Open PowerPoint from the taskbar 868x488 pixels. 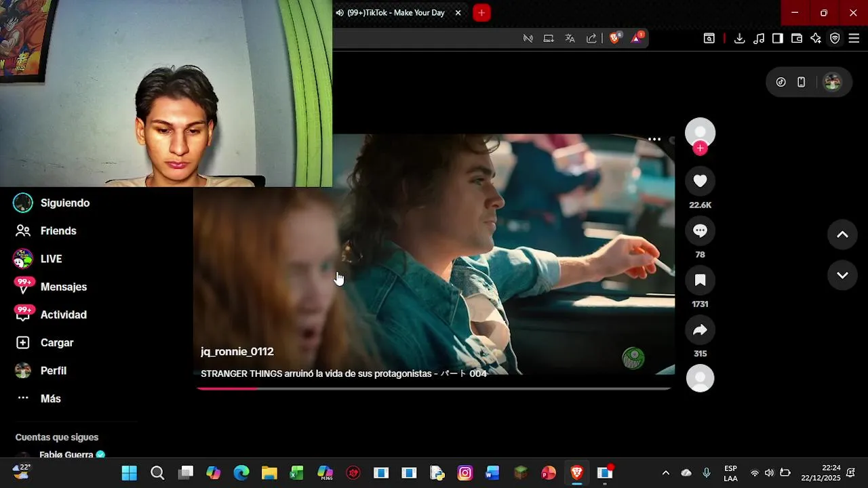[549, 473]
